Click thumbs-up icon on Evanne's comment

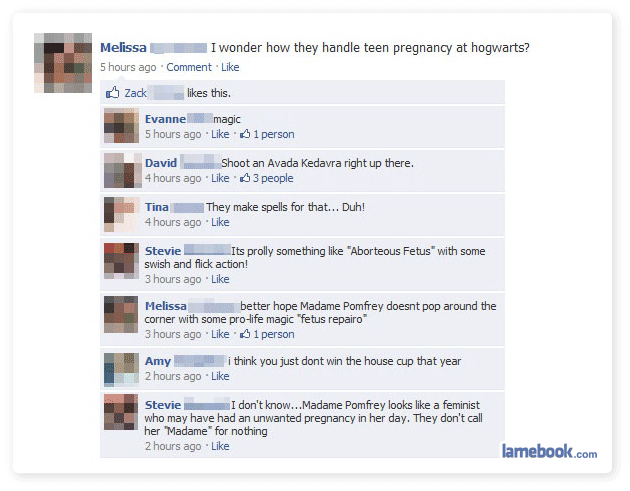[245, 134]
